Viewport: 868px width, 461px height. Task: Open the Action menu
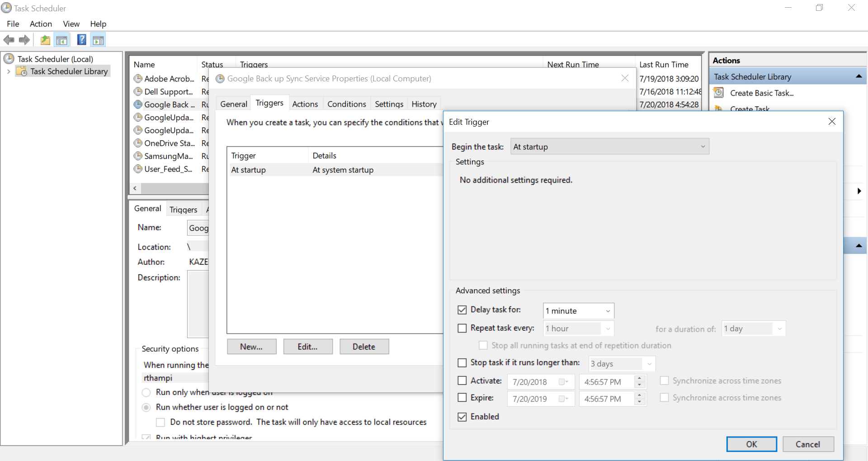click(x=41, y=24)
